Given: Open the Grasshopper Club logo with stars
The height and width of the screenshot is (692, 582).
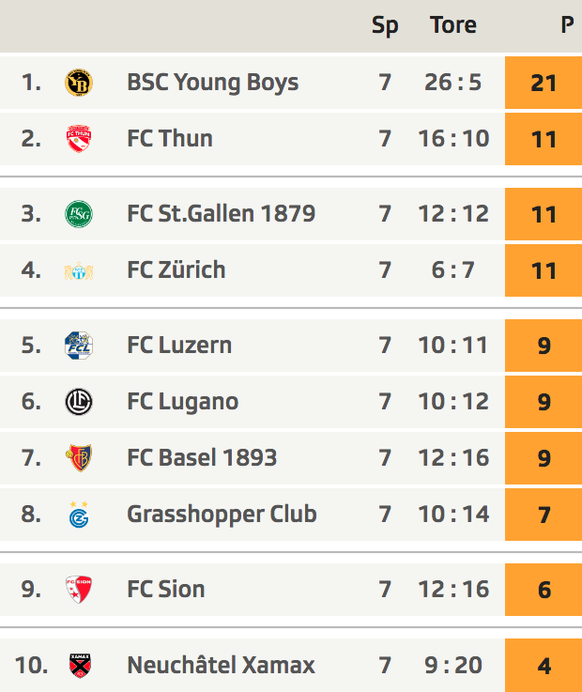Looking at the screenshot, I should tap(79, 515).
